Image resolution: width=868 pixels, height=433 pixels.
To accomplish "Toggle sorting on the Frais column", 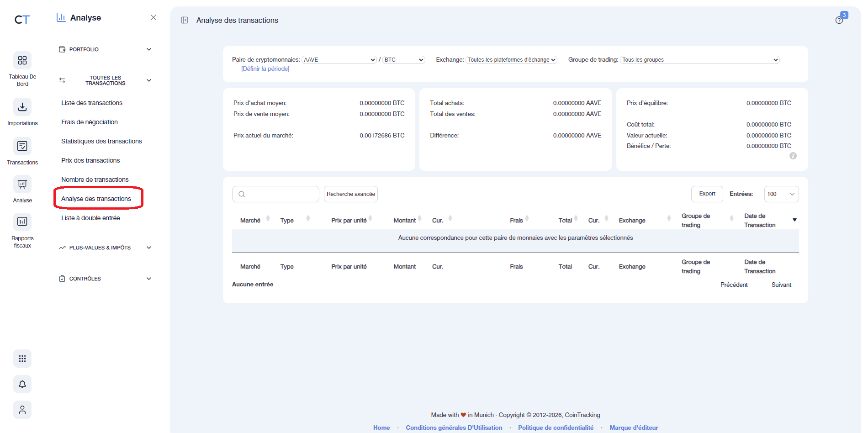I will (527, 218).
